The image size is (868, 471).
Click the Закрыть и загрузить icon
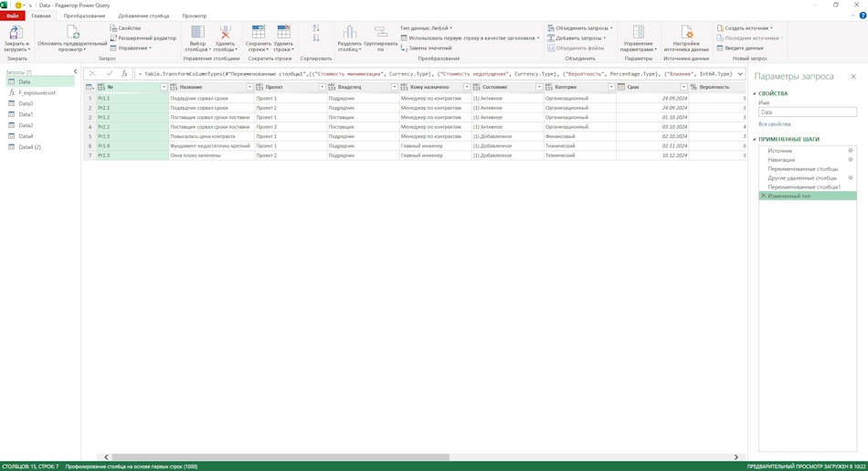click(x=16, y=33)
